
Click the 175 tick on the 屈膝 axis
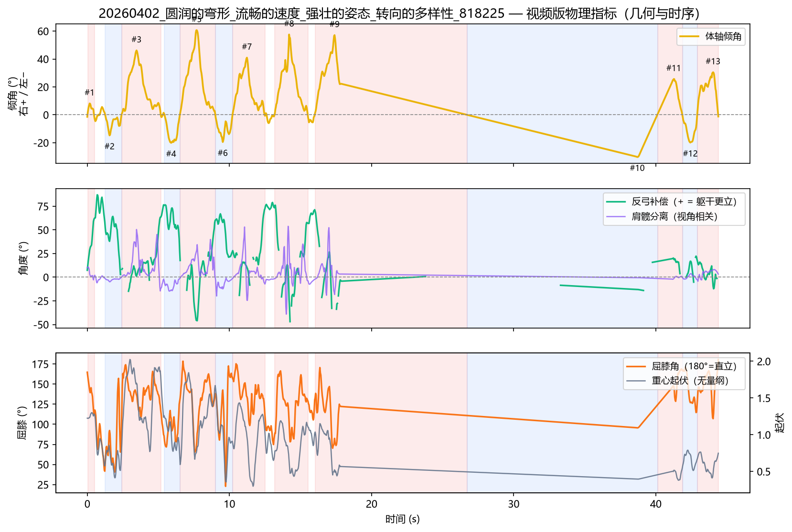(40, 364)
